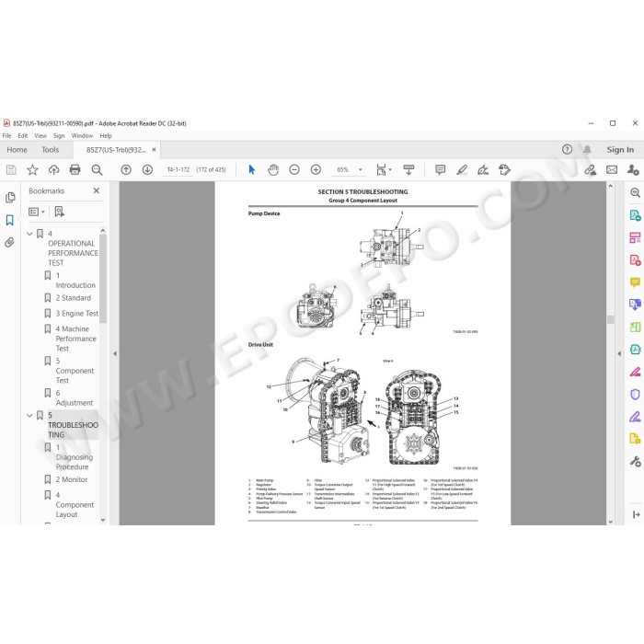Screen dimensions: 644x644
Task: Go to next page arrow icon
Action: [x=147, y=169]
